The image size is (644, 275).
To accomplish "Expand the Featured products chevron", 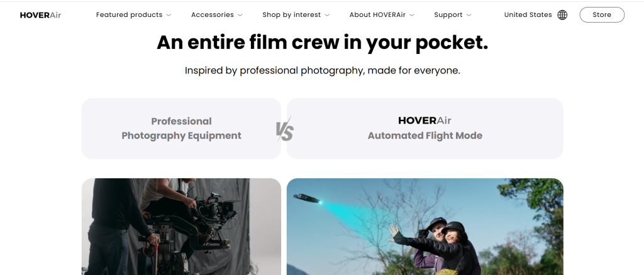I will tap(169, 15).
